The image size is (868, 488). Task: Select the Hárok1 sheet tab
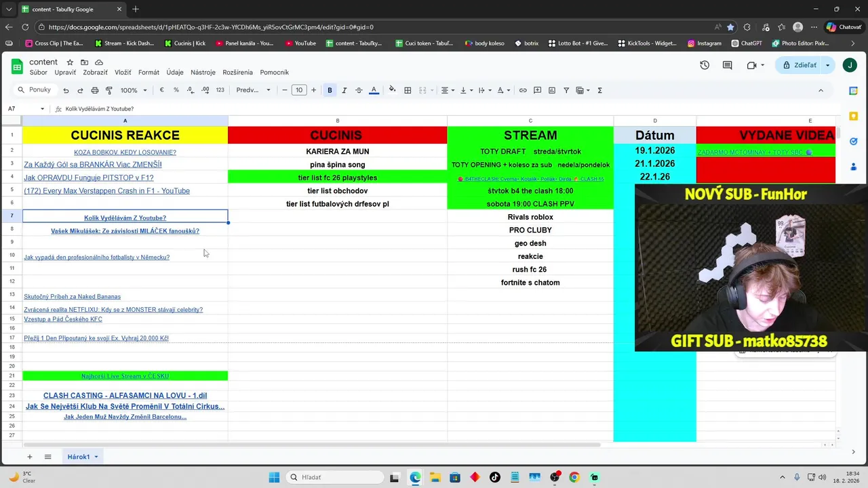point(82,457)
